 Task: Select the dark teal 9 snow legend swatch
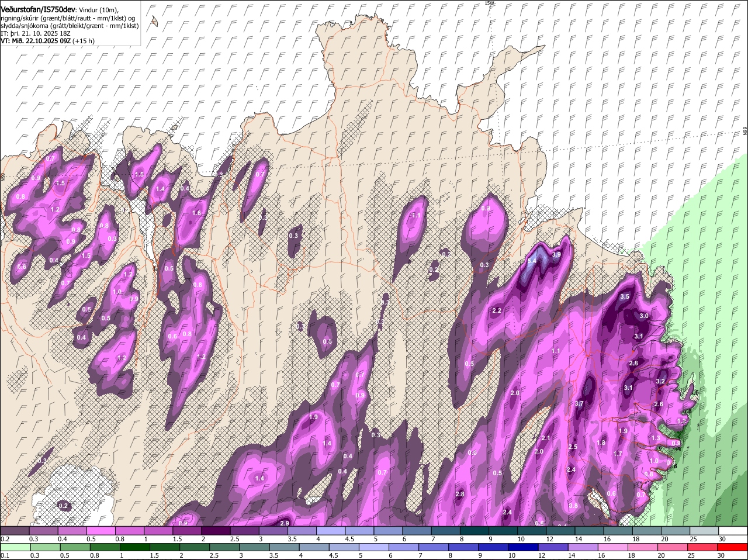(x=503, y=531)
